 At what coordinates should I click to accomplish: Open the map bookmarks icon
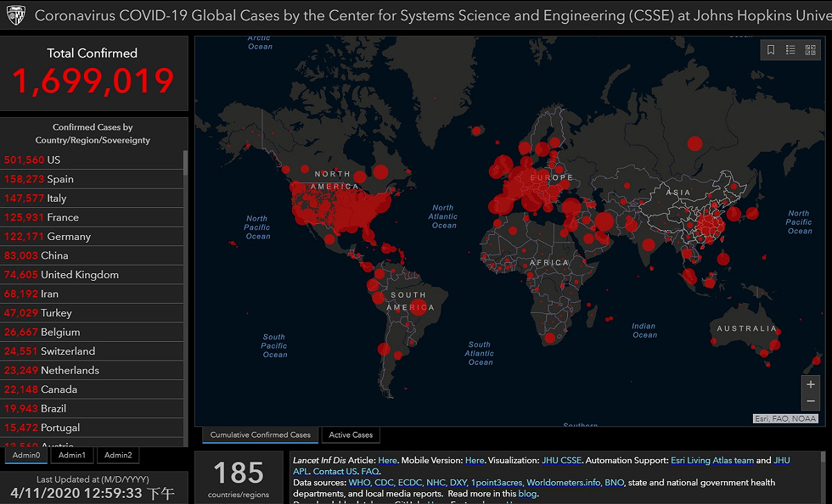771,50
